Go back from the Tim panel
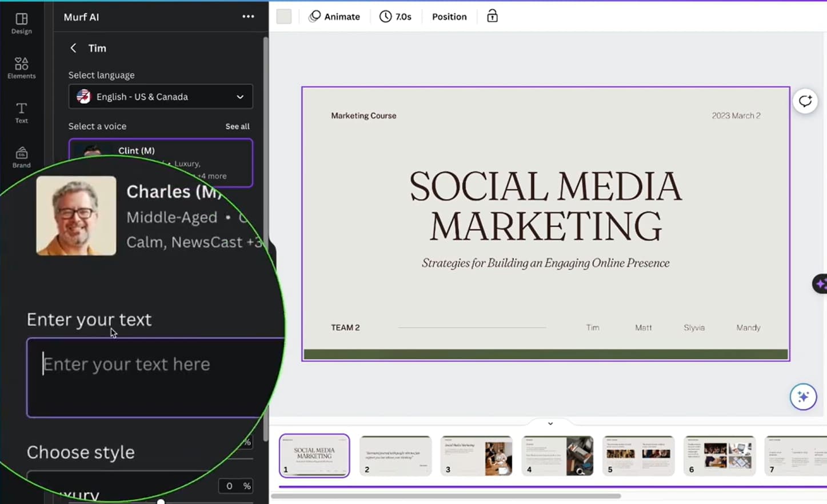The height and width of the screenshot is (504, 827). (x=73, y=48)
